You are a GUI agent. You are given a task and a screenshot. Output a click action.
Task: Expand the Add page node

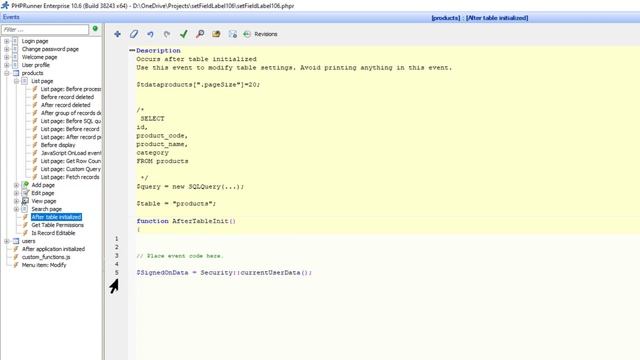[16, 185]
